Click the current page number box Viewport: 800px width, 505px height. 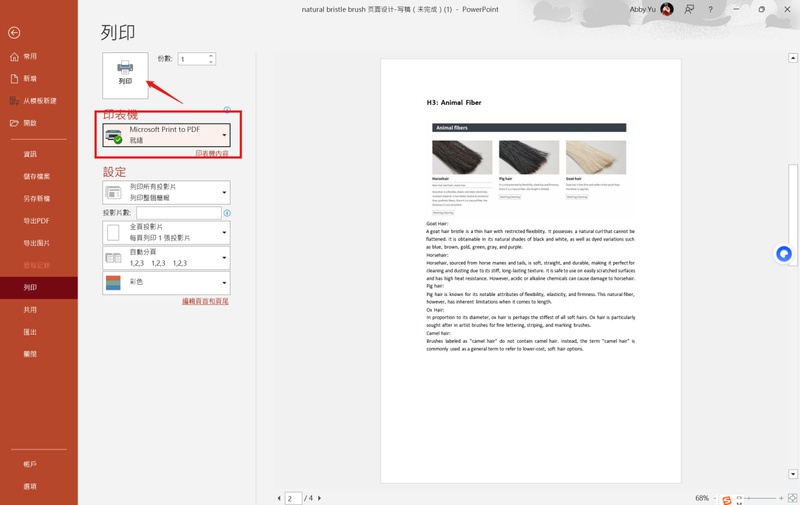[x=293, y=498]
